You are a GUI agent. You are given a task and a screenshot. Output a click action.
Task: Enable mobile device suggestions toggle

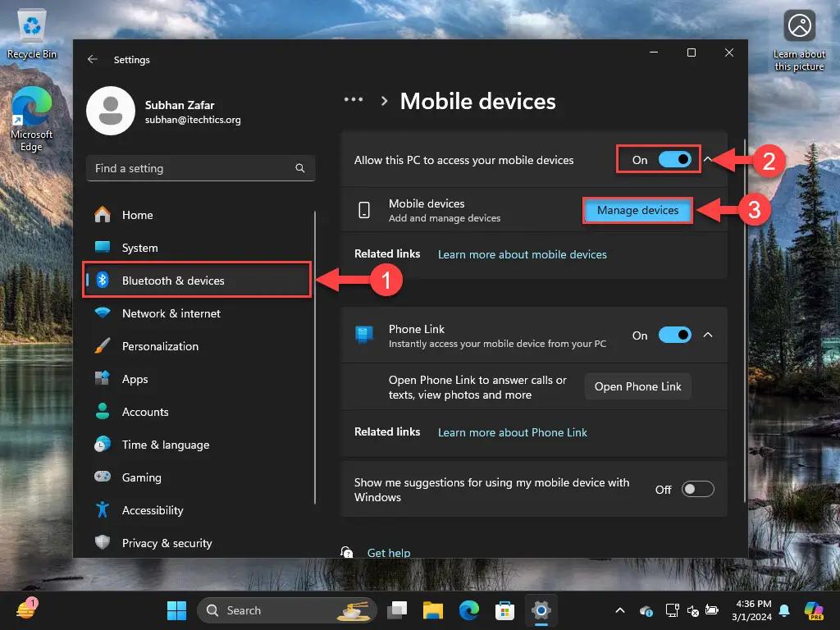pos(697,489)
